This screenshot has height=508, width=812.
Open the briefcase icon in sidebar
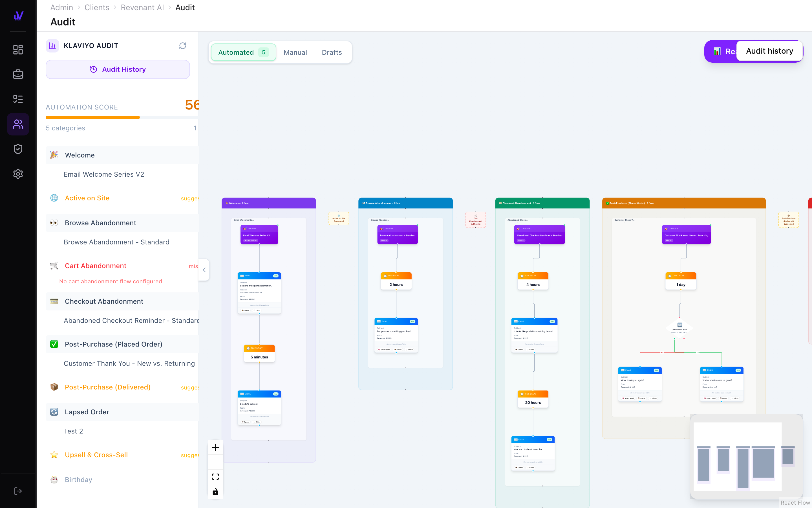pos(18,74)
